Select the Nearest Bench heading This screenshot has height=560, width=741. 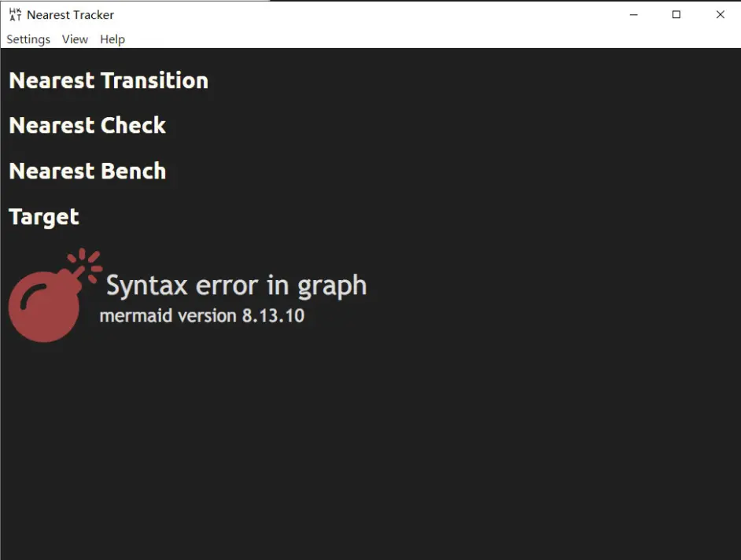point(87,171)
